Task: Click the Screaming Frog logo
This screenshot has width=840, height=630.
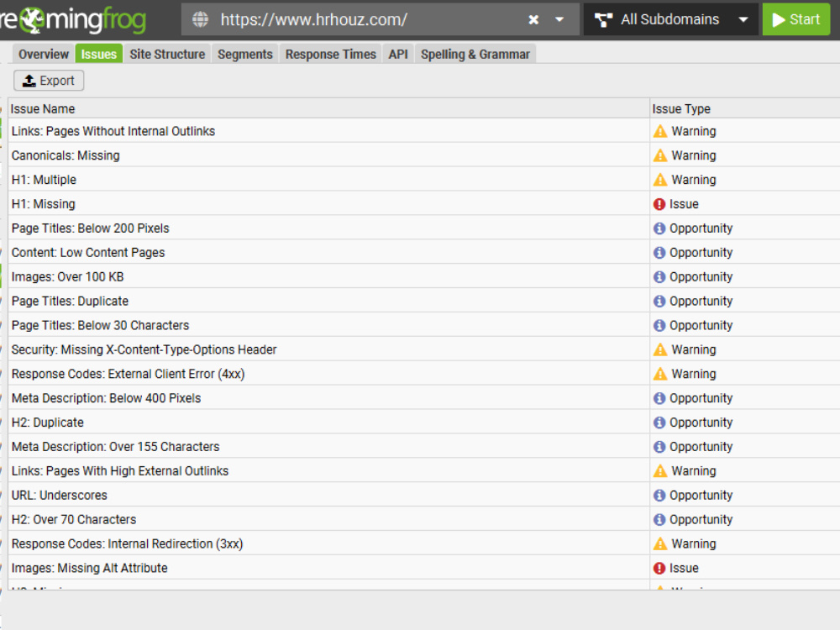Action: point(71,18)
